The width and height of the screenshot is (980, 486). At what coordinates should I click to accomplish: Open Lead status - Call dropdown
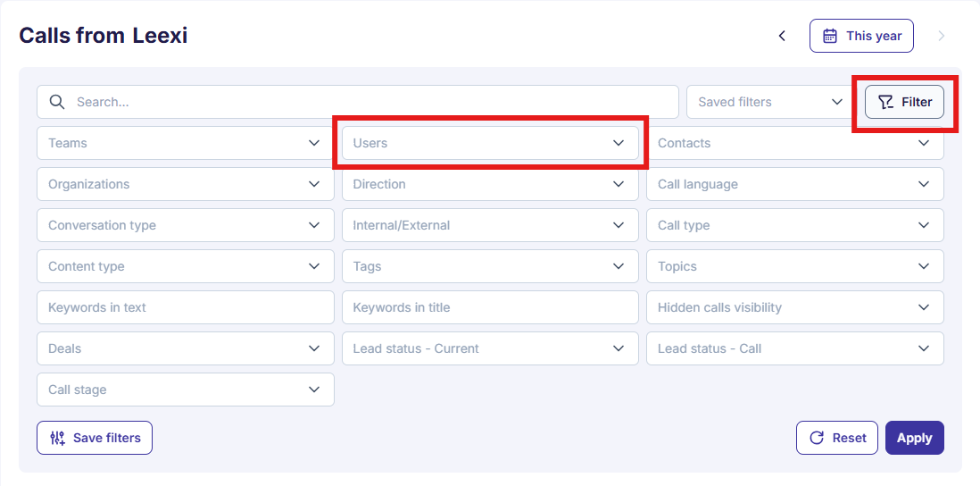[x=795, y=348]
